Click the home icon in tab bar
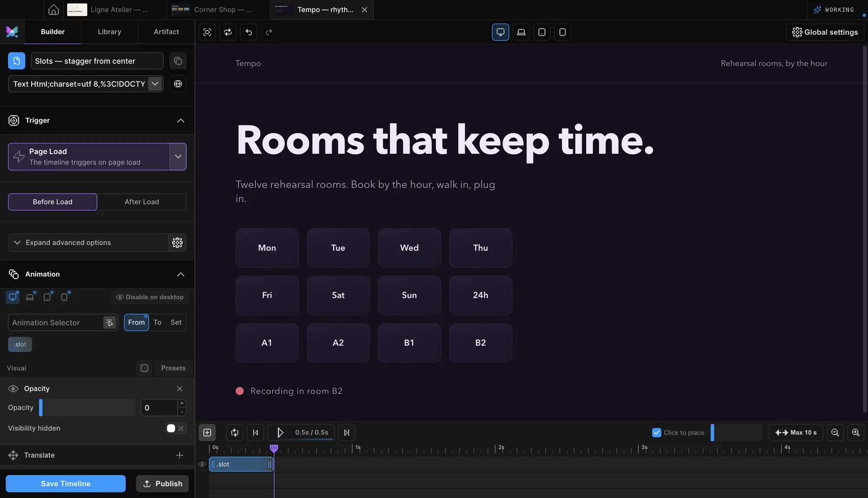868x498 pixels. 53,10
